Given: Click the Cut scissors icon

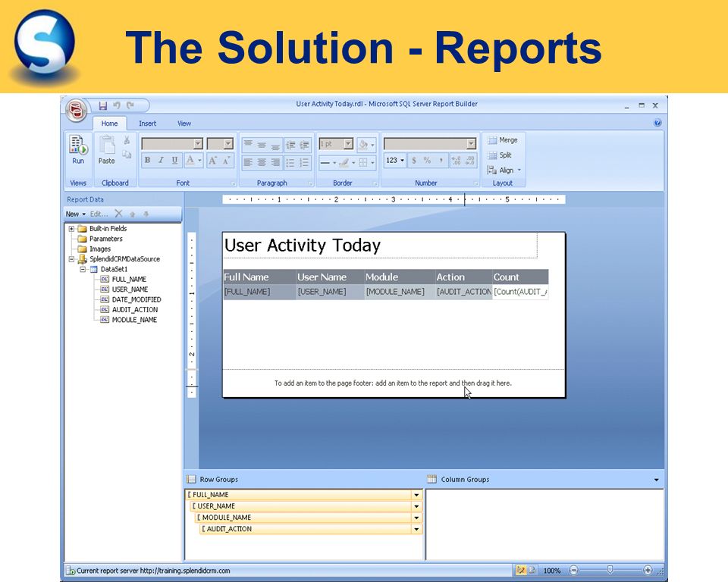Looking at the screenshot, I should 127,140.
